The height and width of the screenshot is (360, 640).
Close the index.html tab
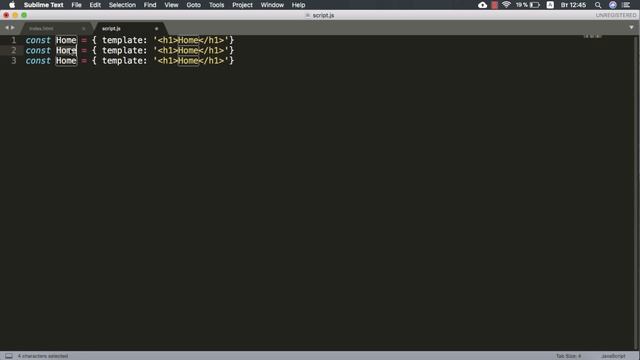(84, 29)
